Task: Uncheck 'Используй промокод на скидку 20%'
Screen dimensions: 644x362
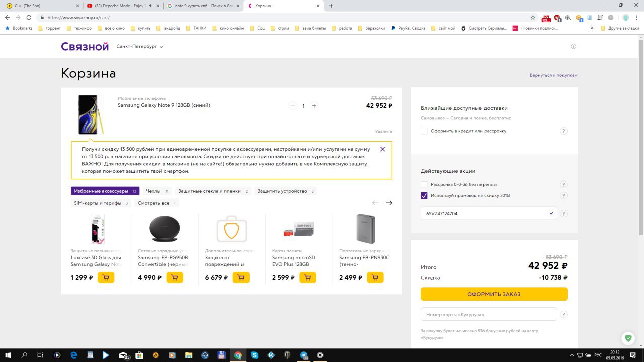Action: coord(424,196)
